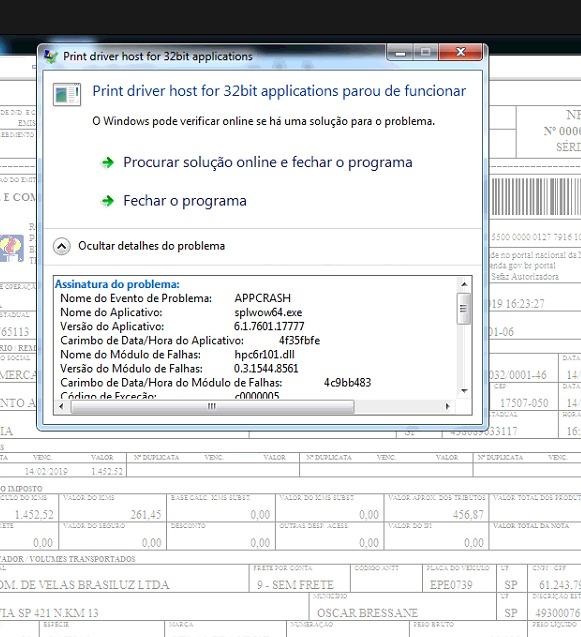Click 'splwow64.exe' application name

pyautogui.click(x=268, y=312)
